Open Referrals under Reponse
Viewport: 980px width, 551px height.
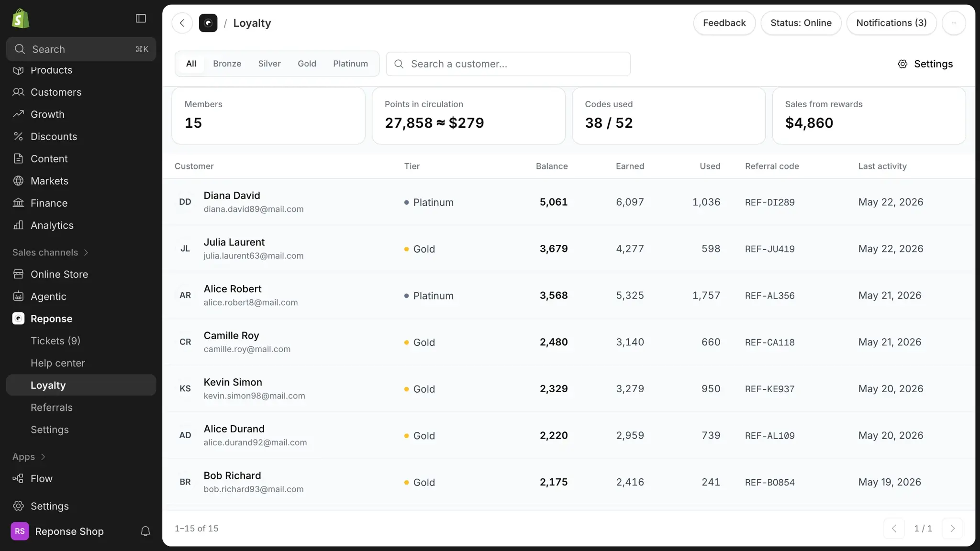point(81,408)
